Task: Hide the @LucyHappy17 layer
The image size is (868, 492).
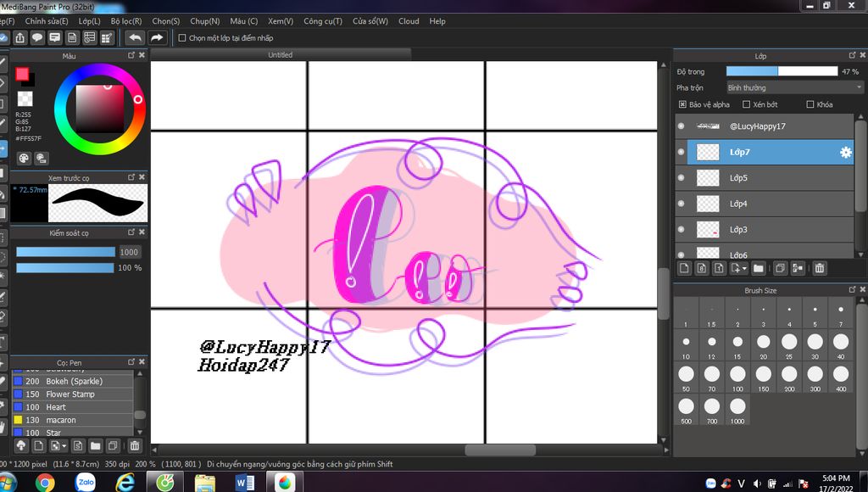Action: [x=681, y=126]
